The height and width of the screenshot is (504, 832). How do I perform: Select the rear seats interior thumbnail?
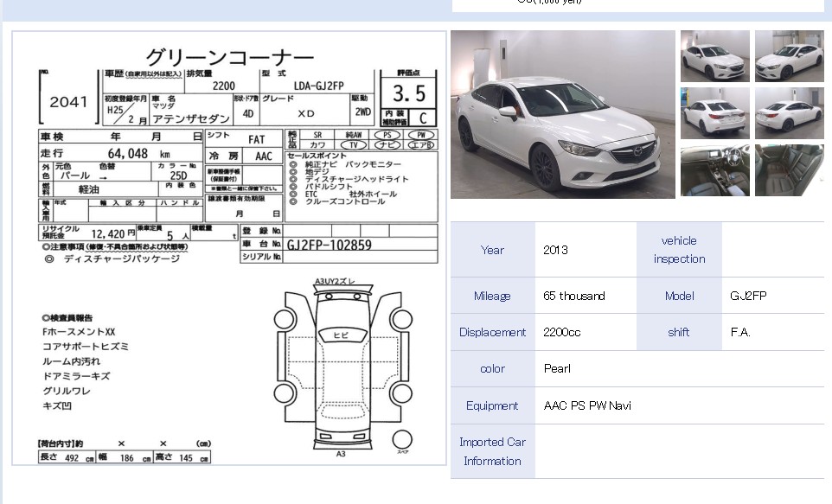[789, 171]
